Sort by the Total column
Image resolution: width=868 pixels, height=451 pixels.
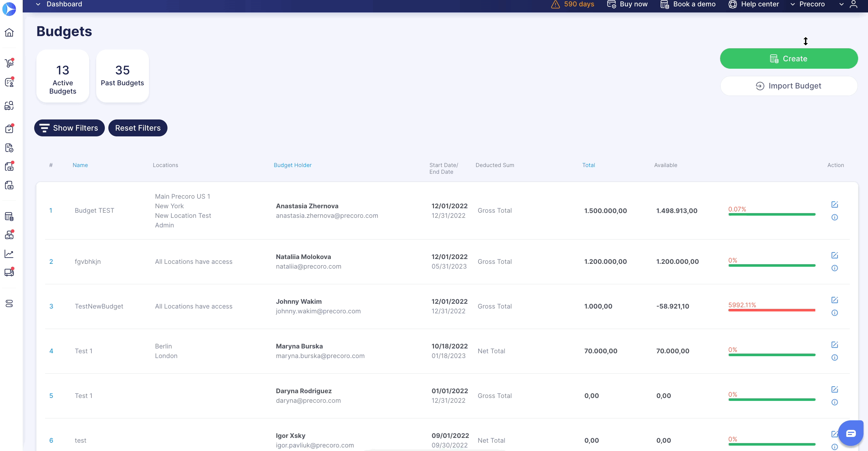pyautogui.click(x=589, y=165)
